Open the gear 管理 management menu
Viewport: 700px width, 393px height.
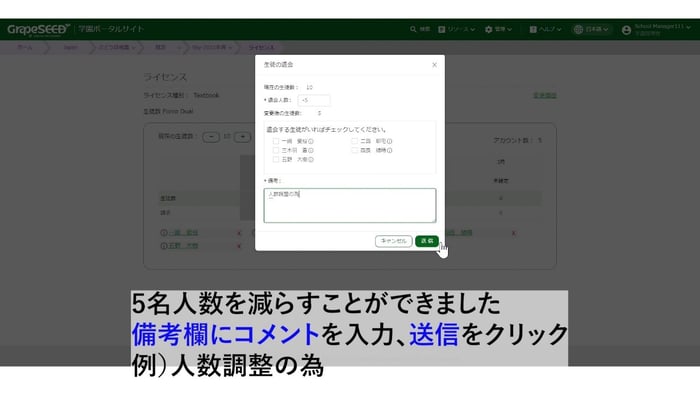click(x=498, y=29)
